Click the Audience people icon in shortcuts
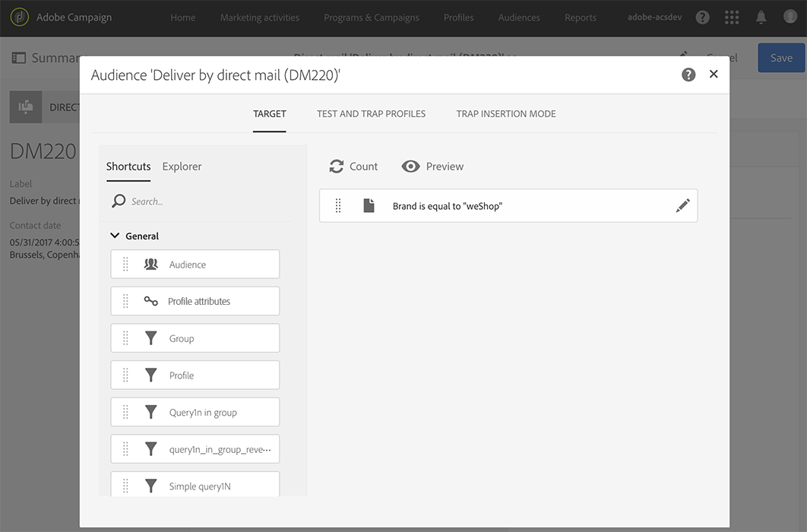Screen dimensions: 807x532 click(x=151, y=264)
